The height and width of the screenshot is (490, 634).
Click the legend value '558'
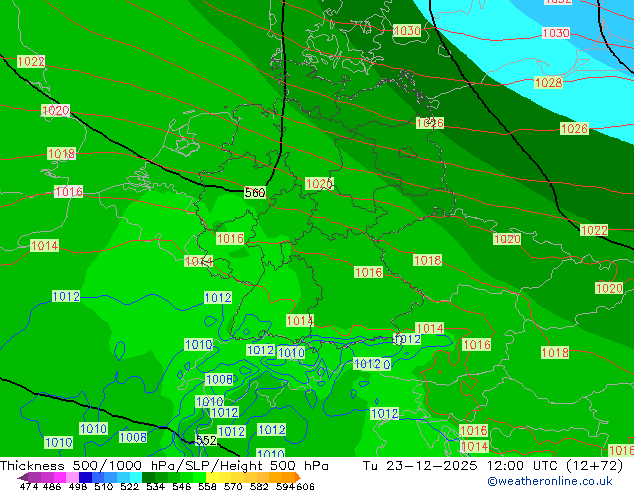pos(207,486)
